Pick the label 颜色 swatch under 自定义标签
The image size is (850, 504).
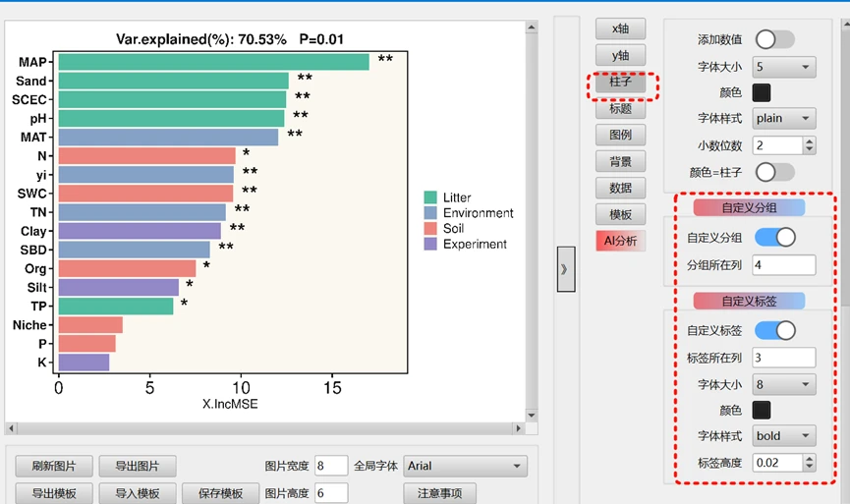[762, 410]
